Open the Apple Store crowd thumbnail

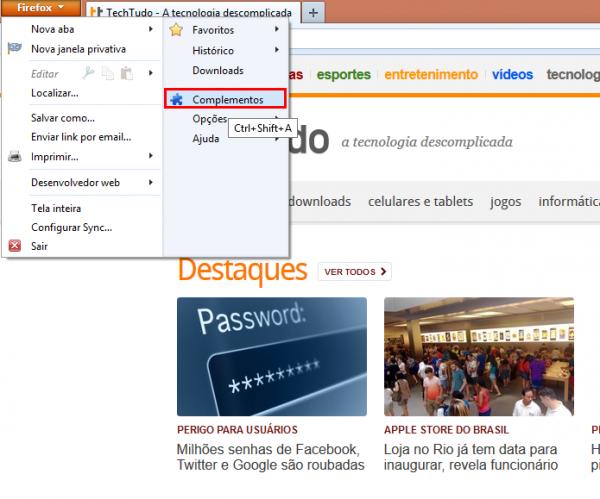tap(479, 357)
